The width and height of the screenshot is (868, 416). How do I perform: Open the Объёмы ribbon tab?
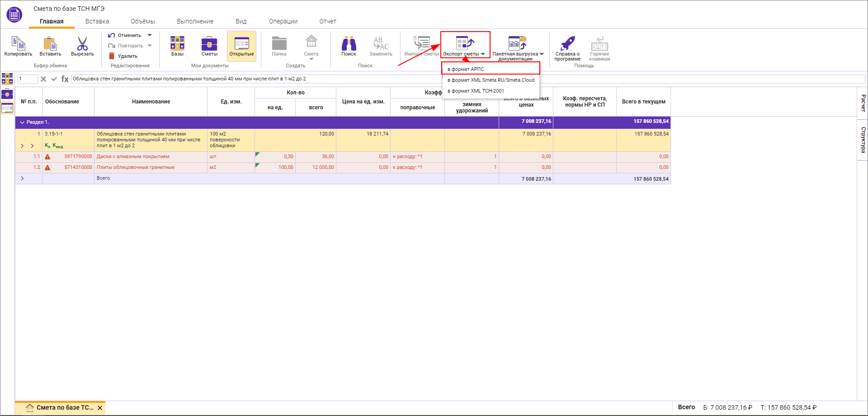coord(143,21)
